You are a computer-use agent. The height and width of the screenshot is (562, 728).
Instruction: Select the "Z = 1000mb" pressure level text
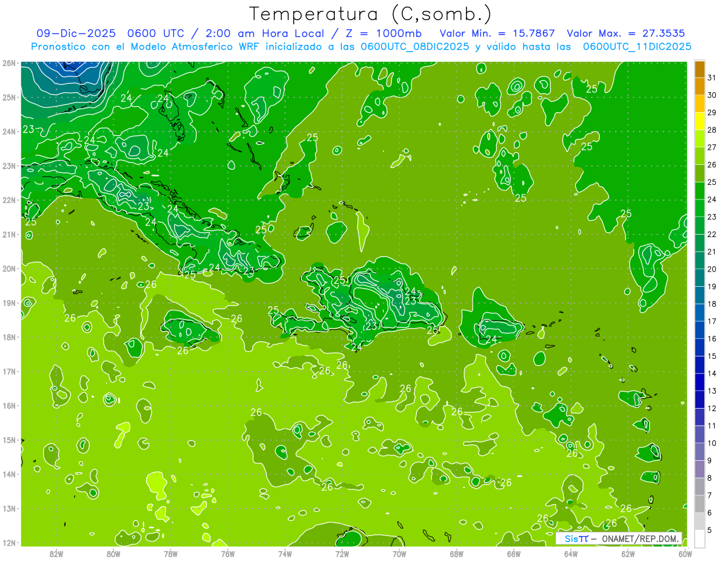(x=383, y=33)
